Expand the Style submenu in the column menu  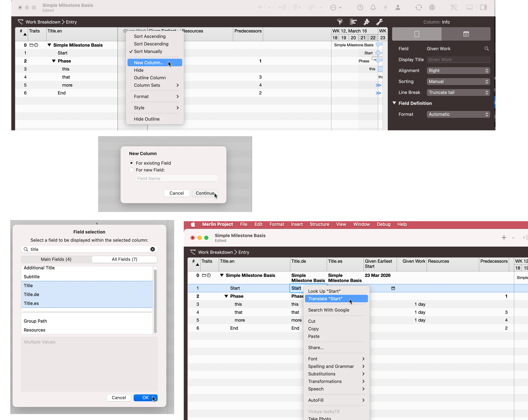[155, 108]
